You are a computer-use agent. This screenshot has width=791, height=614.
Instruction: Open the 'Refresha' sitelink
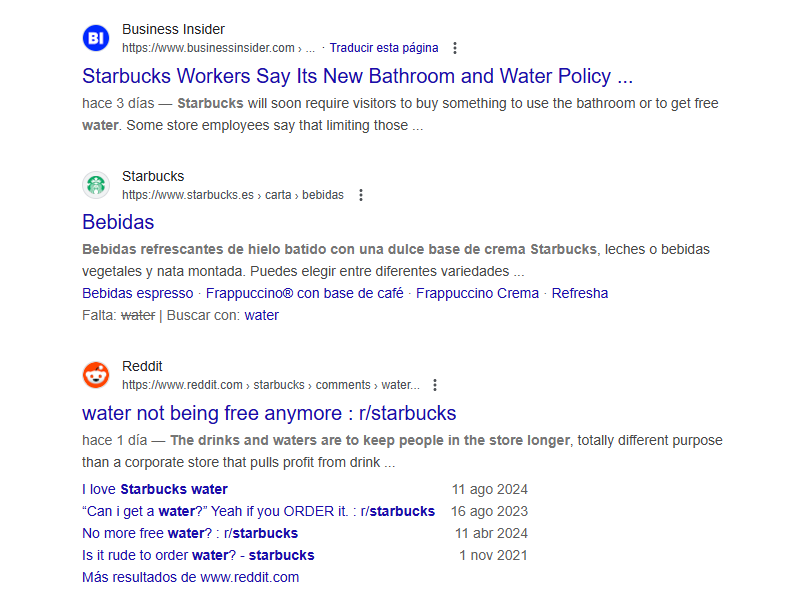tap(580, 293)
